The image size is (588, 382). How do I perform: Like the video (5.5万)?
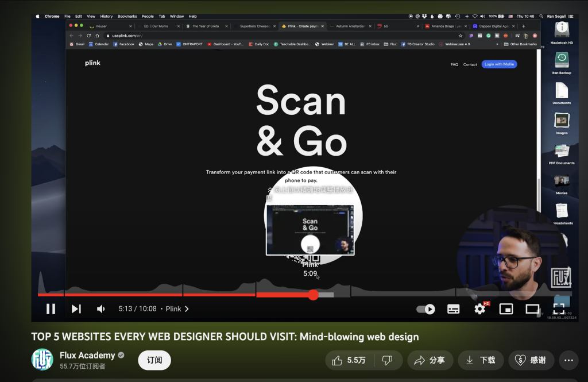[x=349, y=360]
